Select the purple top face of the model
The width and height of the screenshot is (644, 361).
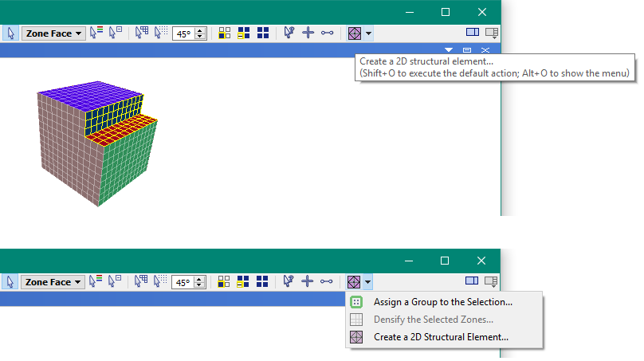pos(90,94)
